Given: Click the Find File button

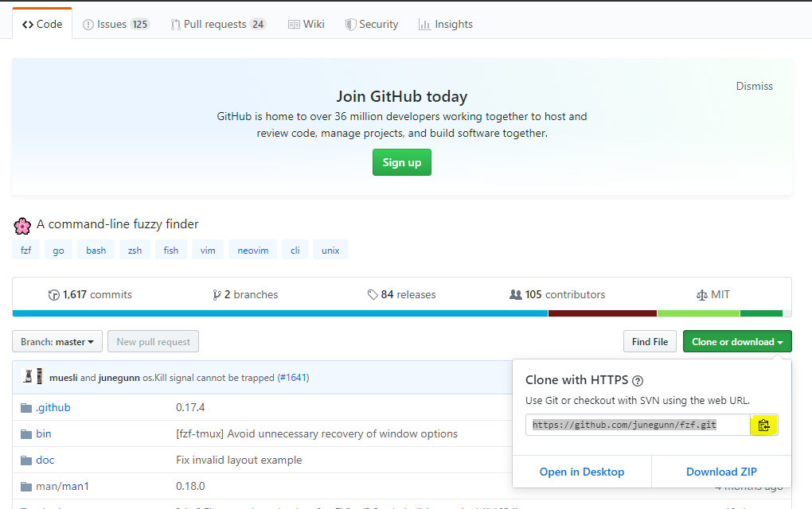Looking at the screenshot, I should tap(650, 341).
